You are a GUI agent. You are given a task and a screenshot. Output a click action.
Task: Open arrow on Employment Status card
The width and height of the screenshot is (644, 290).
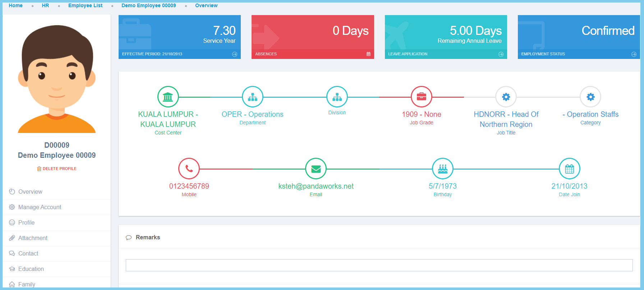[x=634, y=54]
